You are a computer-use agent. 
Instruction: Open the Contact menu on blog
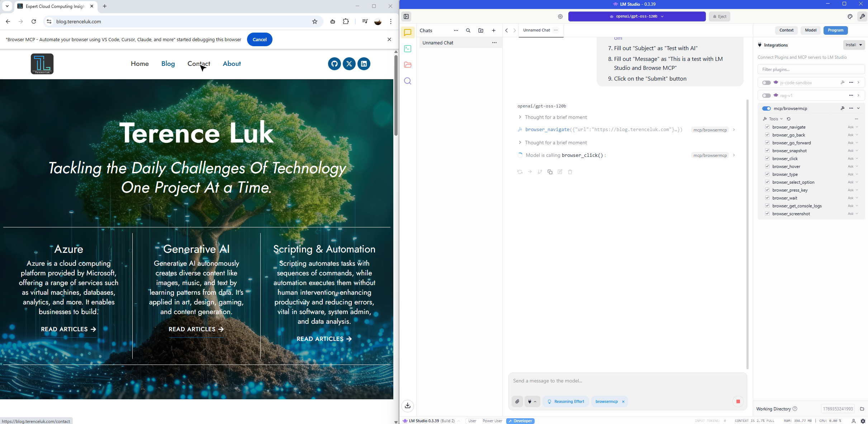tap(199, 64)
